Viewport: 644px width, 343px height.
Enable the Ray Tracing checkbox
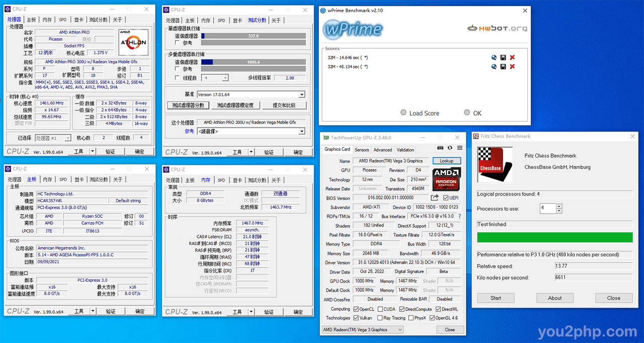click(379, 318)
